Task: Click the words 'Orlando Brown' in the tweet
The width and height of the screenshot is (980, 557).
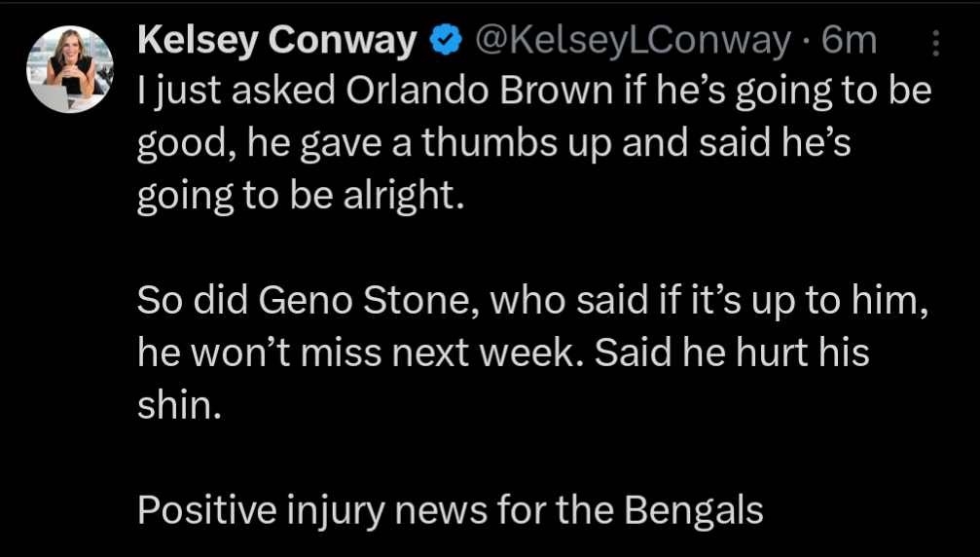Action: [x=479, y=92]
